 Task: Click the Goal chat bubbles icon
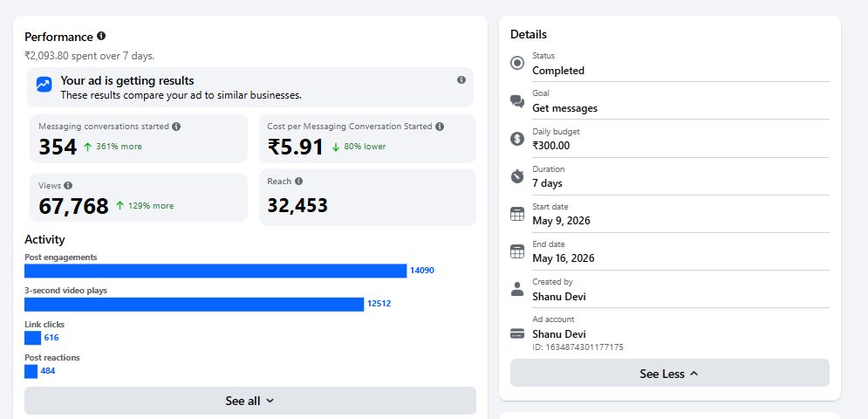(x=517, y=101)
